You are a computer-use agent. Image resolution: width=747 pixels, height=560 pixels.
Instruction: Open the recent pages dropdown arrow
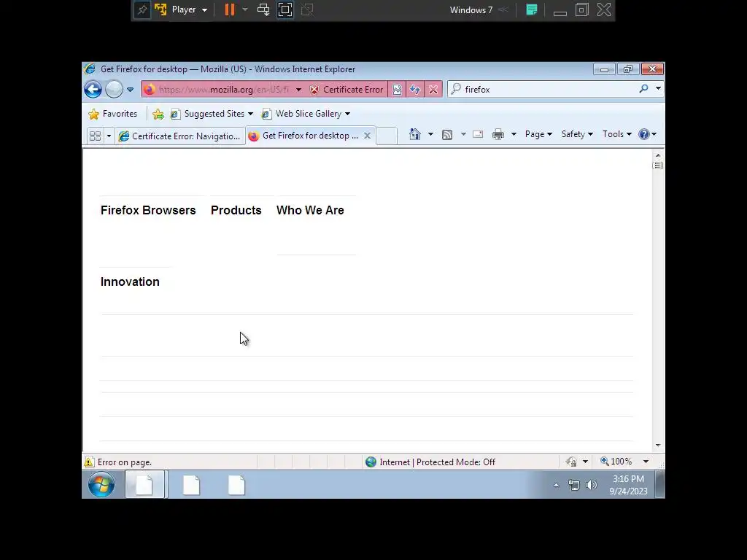(x=130, y=90)
